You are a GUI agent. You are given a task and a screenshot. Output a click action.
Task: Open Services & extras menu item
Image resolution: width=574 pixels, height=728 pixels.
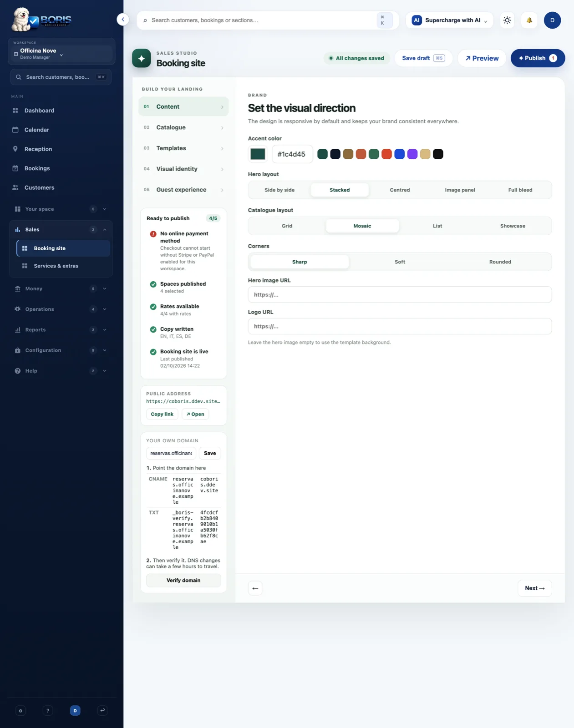[x=63, y=266]
